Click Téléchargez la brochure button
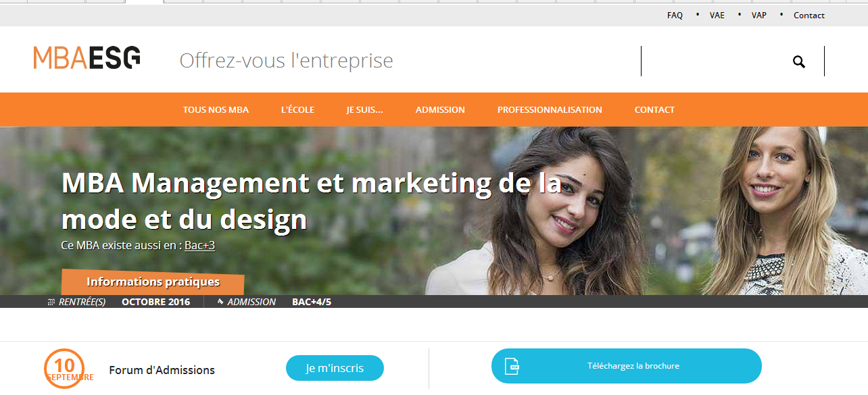 [627, 366]
